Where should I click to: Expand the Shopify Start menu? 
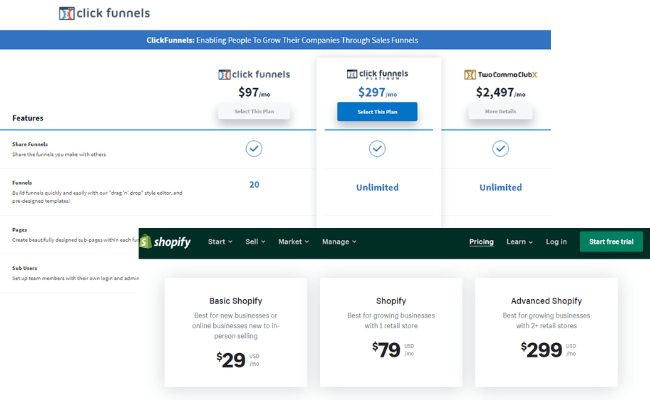220,242
